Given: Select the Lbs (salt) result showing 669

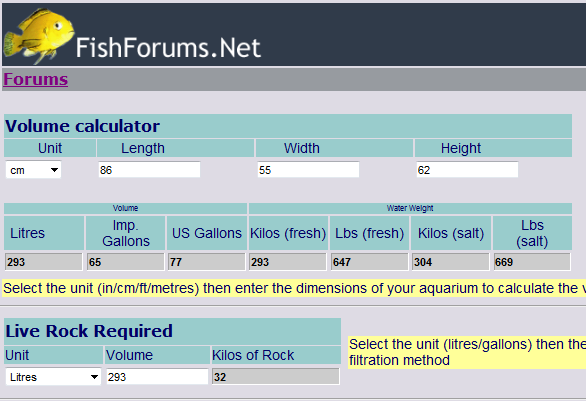Looking at the screenshot, I should coord(532,262).
